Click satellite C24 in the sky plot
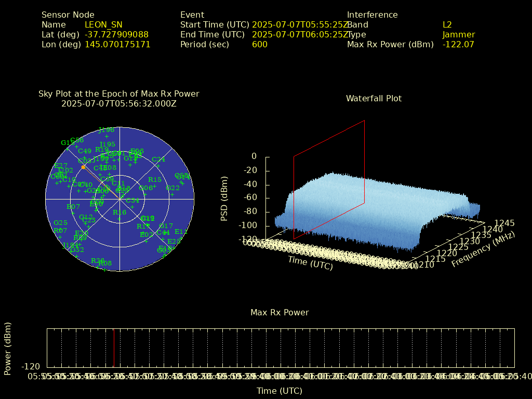Viewport: 532px width, 399px height. 158,166
